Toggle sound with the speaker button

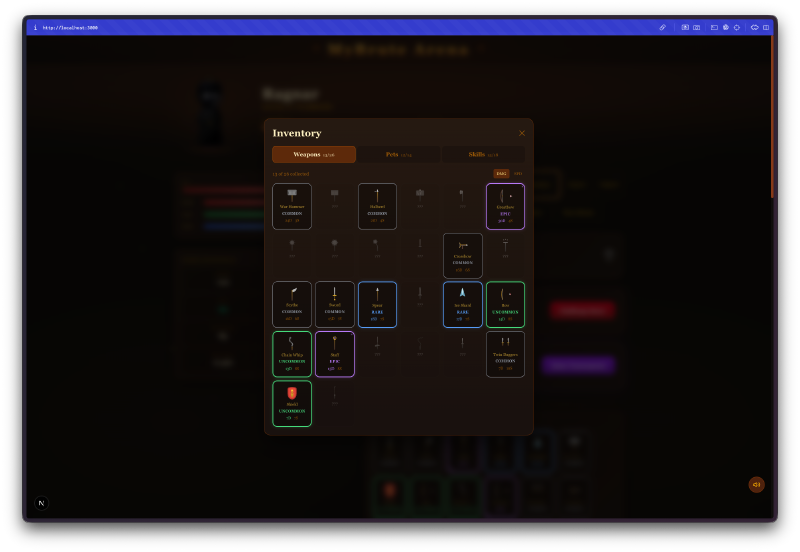(756, 484)
